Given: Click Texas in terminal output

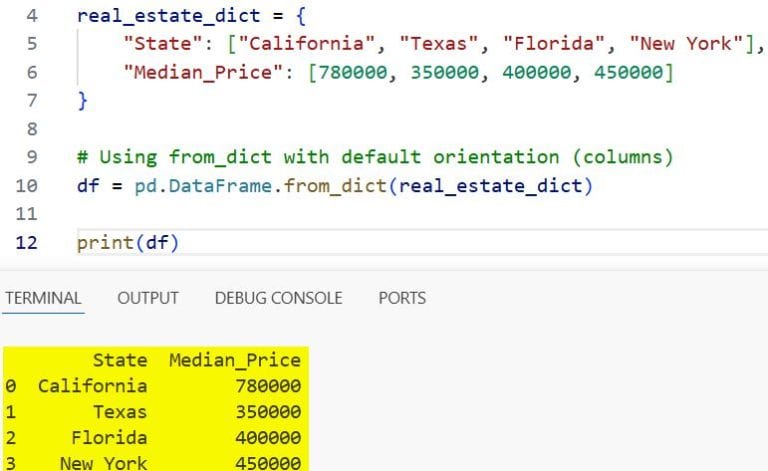Looking at the screenshot, I should pyautogui.click(x=120, y=412).
